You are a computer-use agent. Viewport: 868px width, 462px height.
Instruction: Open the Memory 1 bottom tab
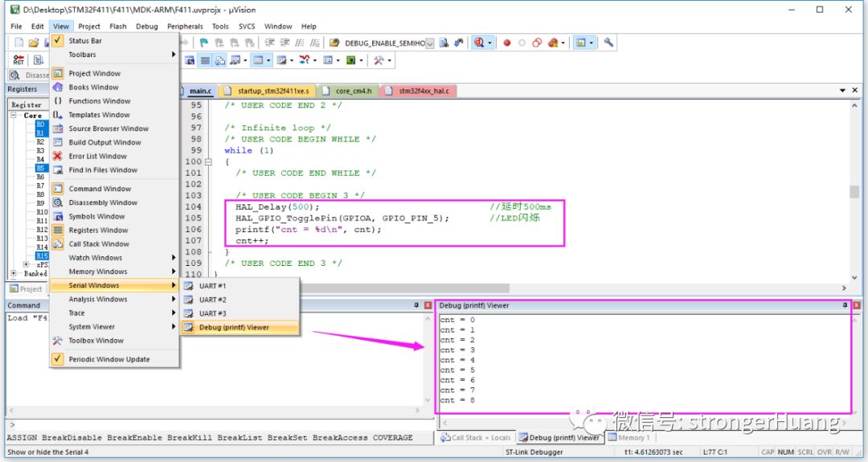point(633,438)
